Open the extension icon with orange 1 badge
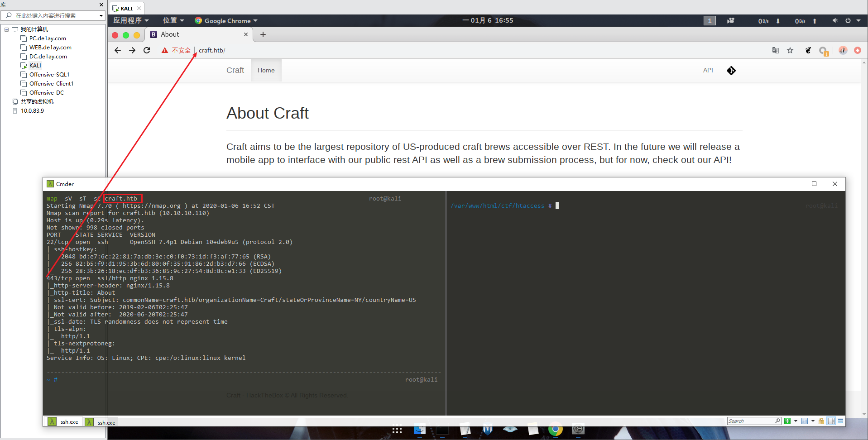Image resolution: width=868 pixels, height=440 pixels. coord(824,51)
